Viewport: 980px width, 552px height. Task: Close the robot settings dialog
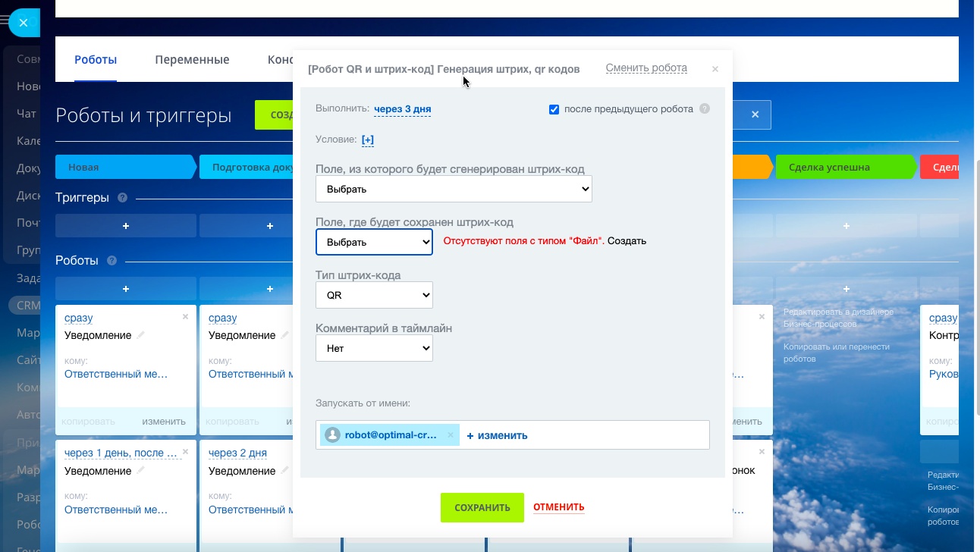715,69
